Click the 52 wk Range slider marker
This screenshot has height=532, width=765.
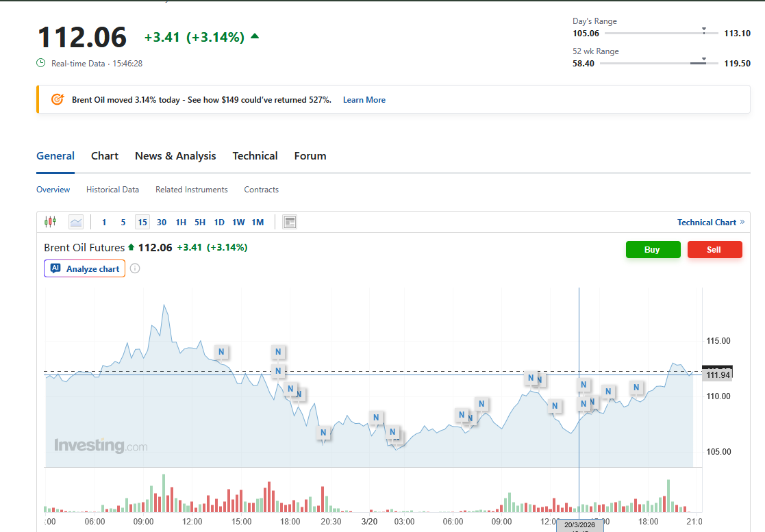coord(704,60)
